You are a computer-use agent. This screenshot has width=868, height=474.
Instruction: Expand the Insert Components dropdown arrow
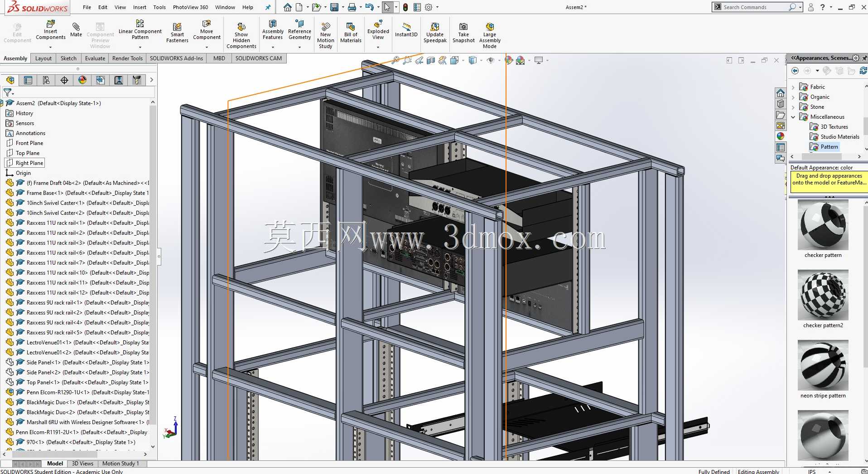50,47
